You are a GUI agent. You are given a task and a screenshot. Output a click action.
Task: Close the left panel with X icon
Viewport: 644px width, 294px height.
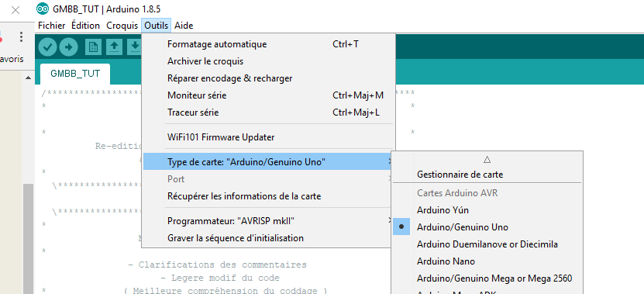(x=15, y=10)
